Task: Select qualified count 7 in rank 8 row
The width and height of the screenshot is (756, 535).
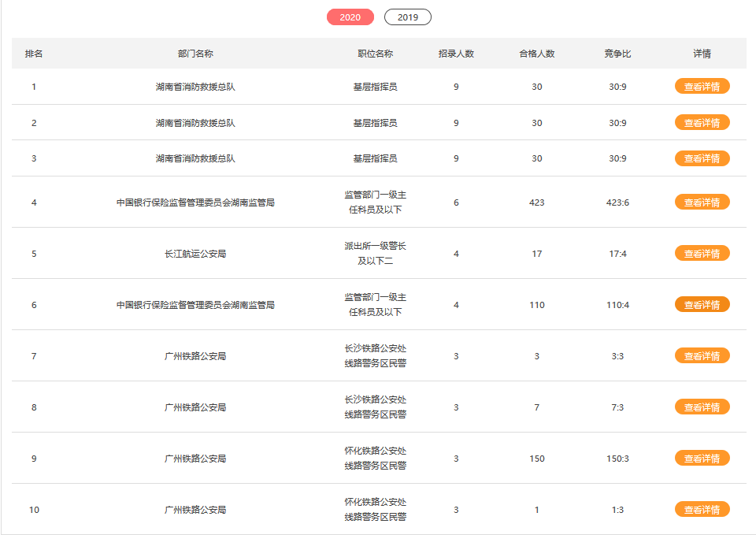Action: [x=536, y=407]
